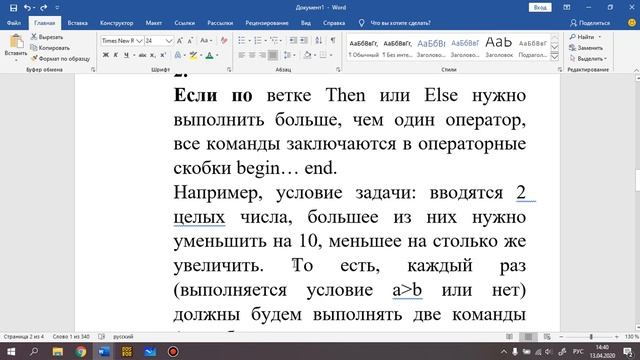The image size is (640, 360).
Task: Switch to the Макет ribbon tab
Action: pos(154,23)
